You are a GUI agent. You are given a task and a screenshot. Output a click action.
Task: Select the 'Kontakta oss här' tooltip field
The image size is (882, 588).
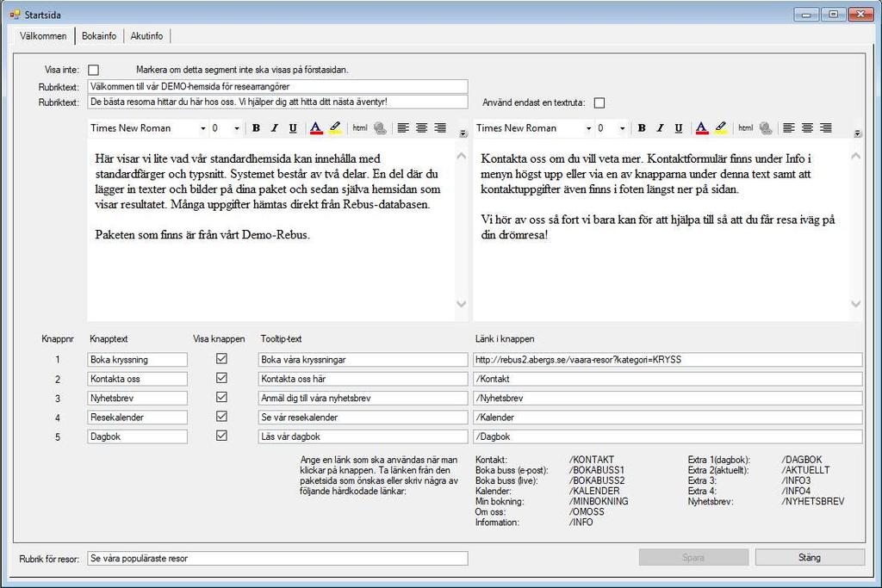click(363, 379)
